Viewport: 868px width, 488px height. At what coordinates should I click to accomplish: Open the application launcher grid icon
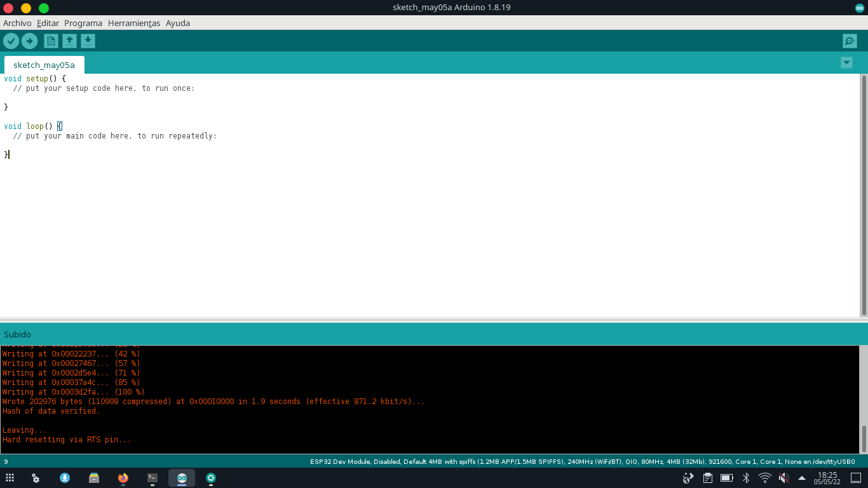pyautogui.click(x=10, y=478)
